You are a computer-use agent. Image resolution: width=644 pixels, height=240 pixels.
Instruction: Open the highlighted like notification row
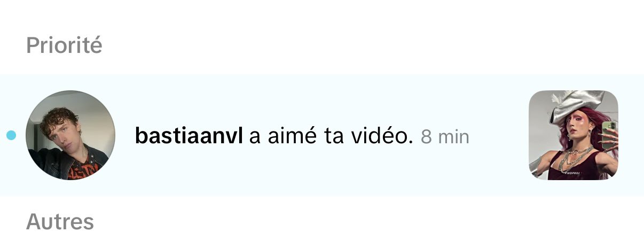click(322, 135)
